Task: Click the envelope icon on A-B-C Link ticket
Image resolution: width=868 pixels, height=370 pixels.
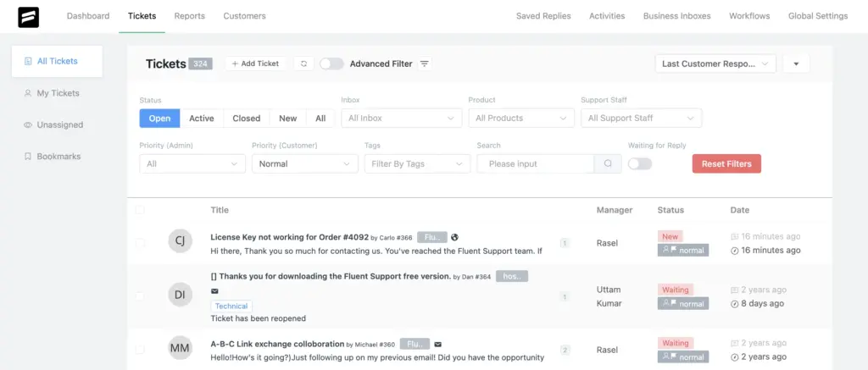Action: [438, 344]
